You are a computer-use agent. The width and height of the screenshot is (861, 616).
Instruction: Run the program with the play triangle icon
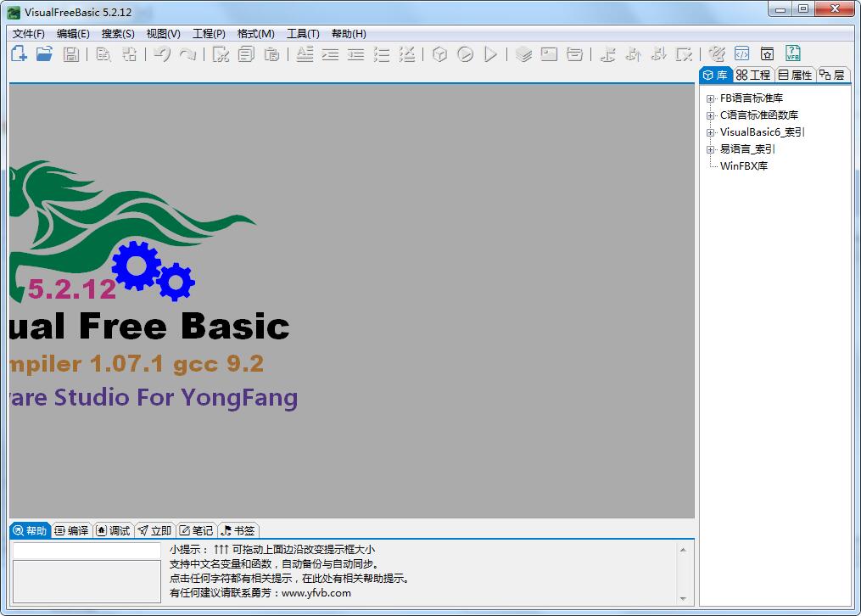(x=489, y=53)
